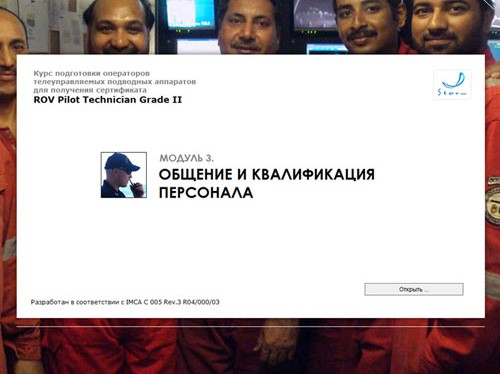
Task: Click the R04/000/03 revision code
Action: point(202,302)
